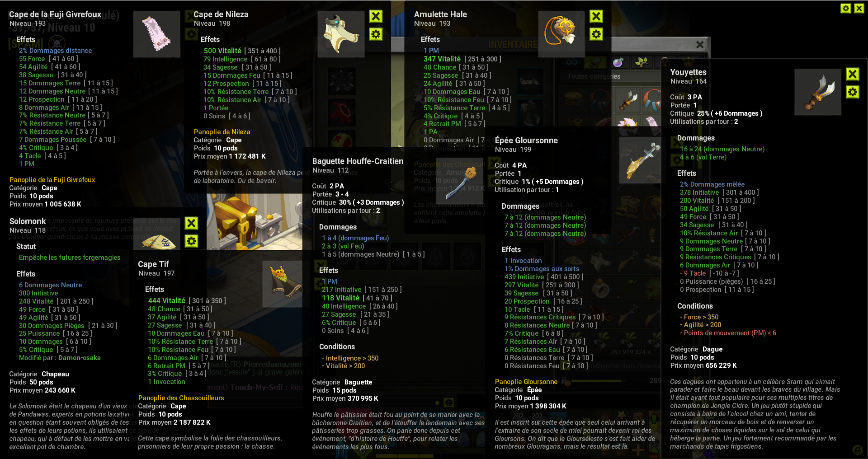Click gear icon on Youyettes tooltip
The image size is (868, 459).
point(853,92)
